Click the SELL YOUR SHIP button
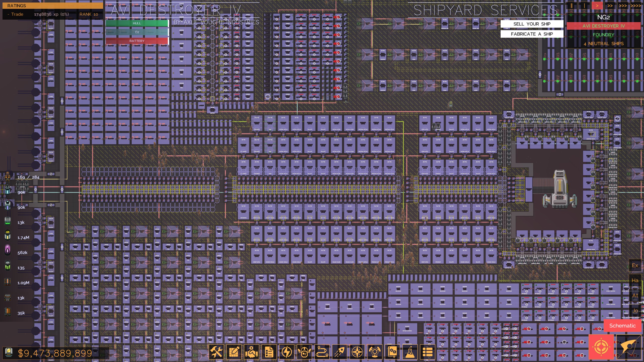644x362 pixels. pyautogui.click(x=532, y=24)
